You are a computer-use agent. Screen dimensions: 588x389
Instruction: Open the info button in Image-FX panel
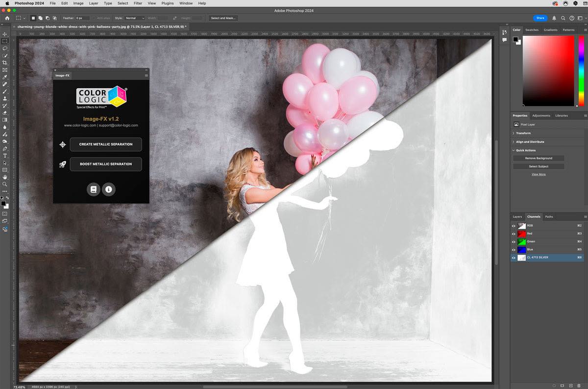[108, 189]
